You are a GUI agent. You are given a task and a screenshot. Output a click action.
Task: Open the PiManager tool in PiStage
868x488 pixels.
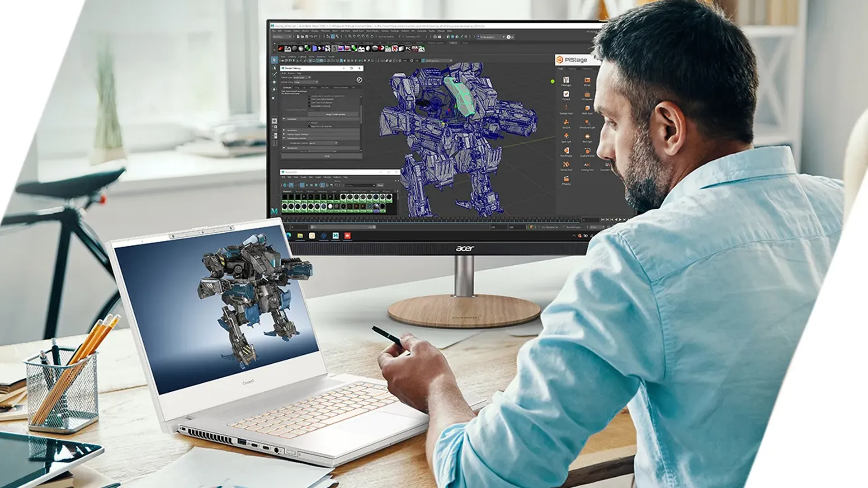[566, 80]
